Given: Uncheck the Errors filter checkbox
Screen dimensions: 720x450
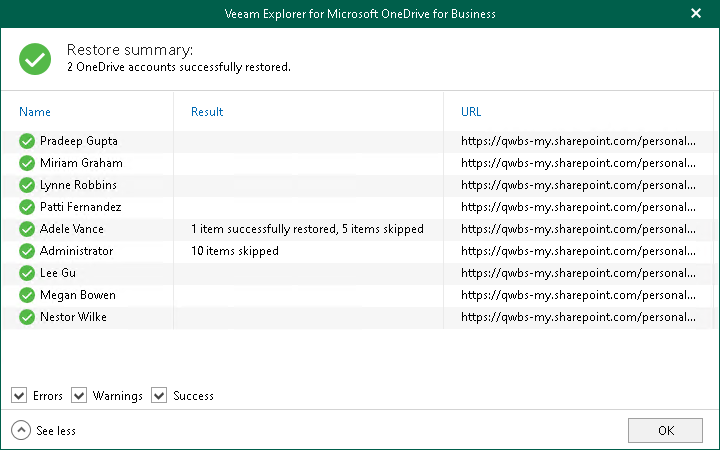Looking at the screenshot, I should (19, 396).
